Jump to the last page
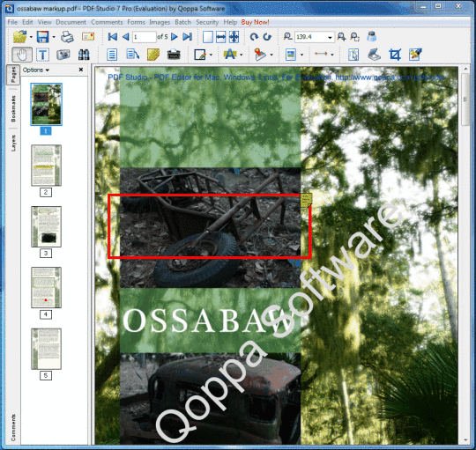Image resolution: width=476 pixels, height=450 pixels. click(187, 37)
